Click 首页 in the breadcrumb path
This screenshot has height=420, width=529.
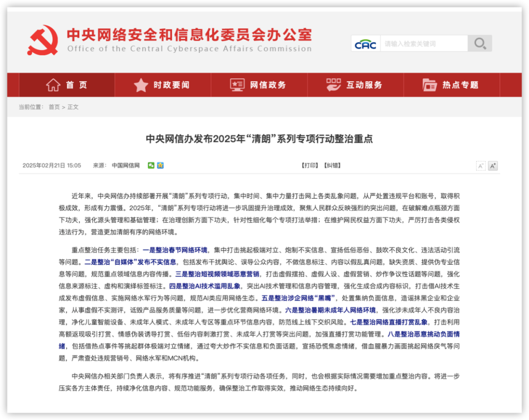(x=54, y=107)
